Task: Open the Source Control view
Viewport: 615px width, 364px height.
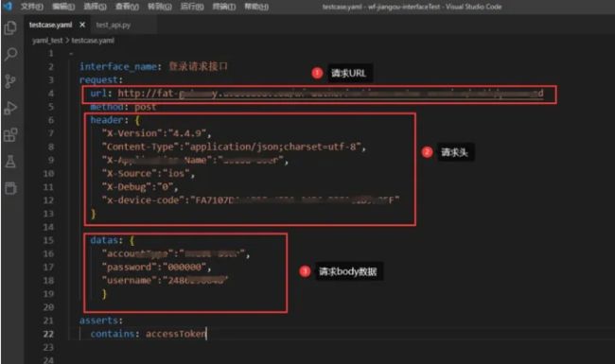Action: 10,81
